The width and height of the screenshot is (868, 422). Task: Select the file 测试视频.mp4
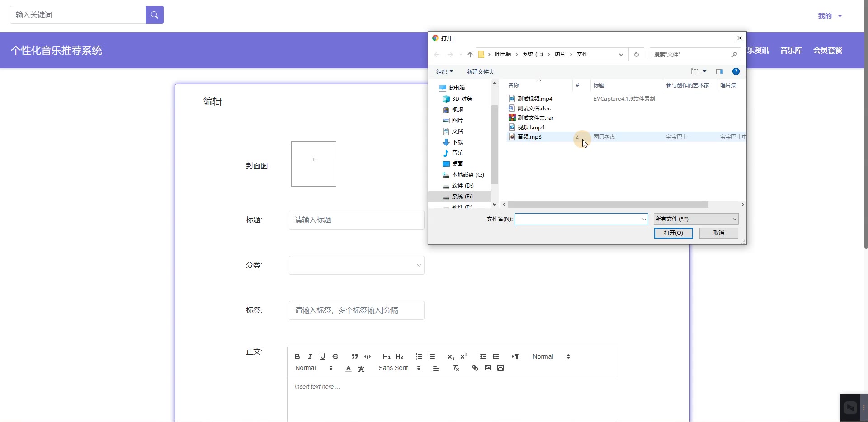pyautogui.click(x=535, y=98)
